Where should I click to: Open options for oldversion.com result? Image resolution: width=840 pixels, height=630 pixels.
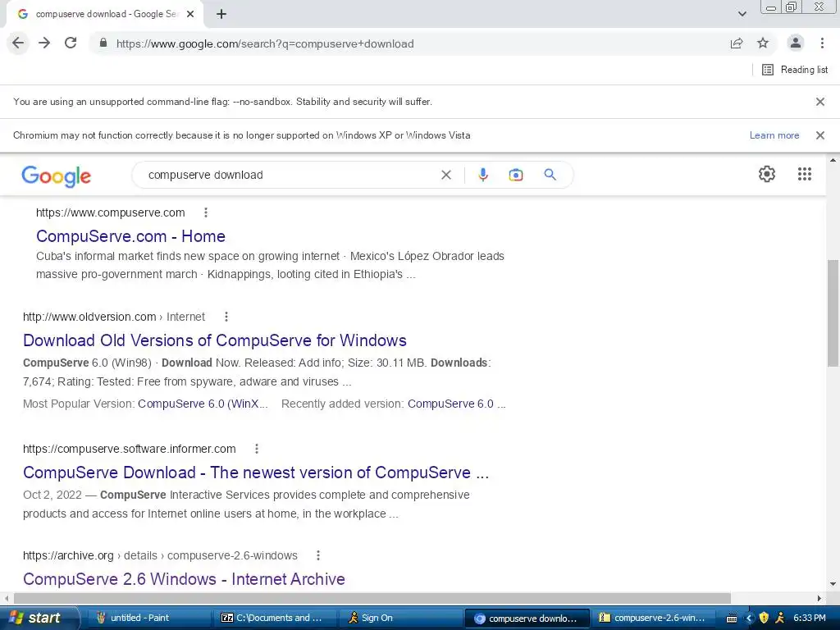click(x=226, y=317)
